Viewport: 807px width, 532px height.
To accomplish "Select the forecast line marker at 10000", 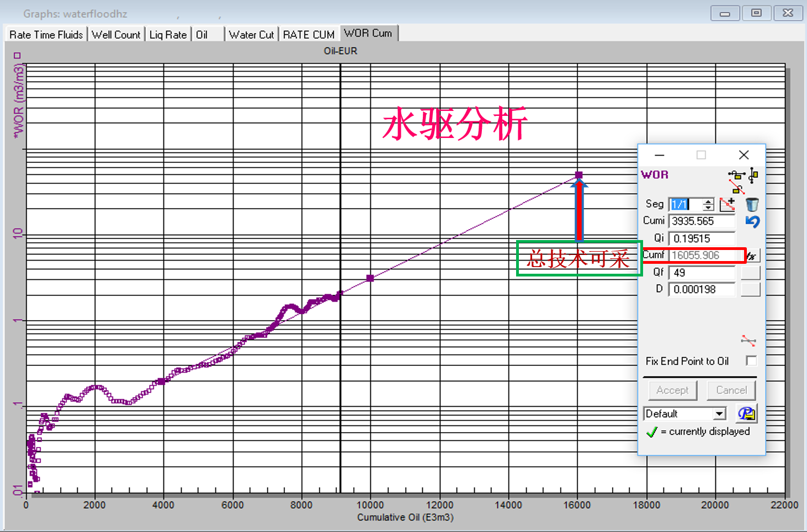I will point(370,278).
